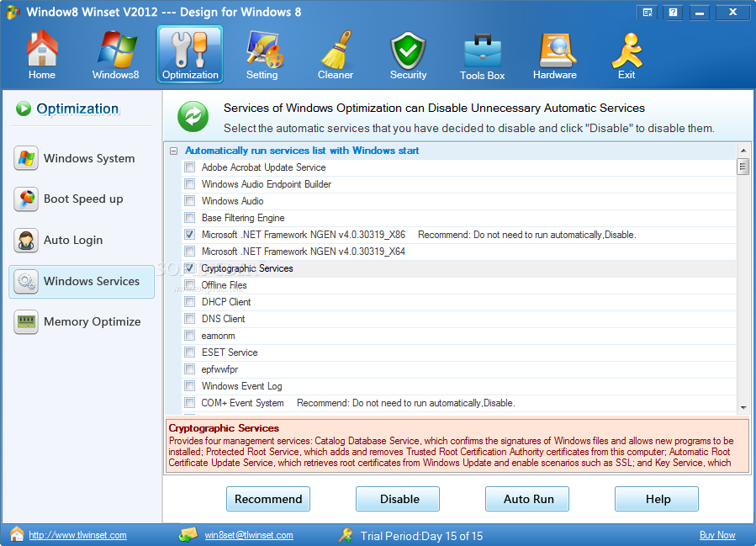Switch to Auto Login page

pos(82,241)
